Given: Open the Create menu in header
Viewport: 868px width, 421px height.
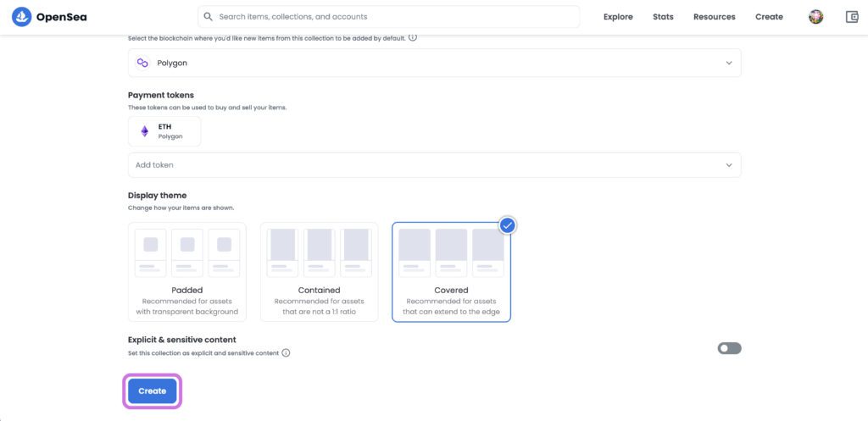Looking at the screenshot, I should (769, 17).
